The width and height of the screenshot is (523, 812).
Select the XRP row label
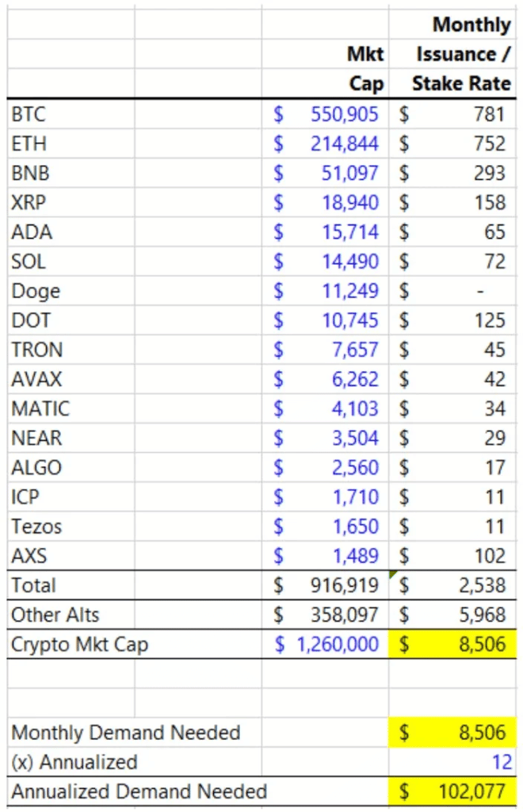[x=29, y=202]
